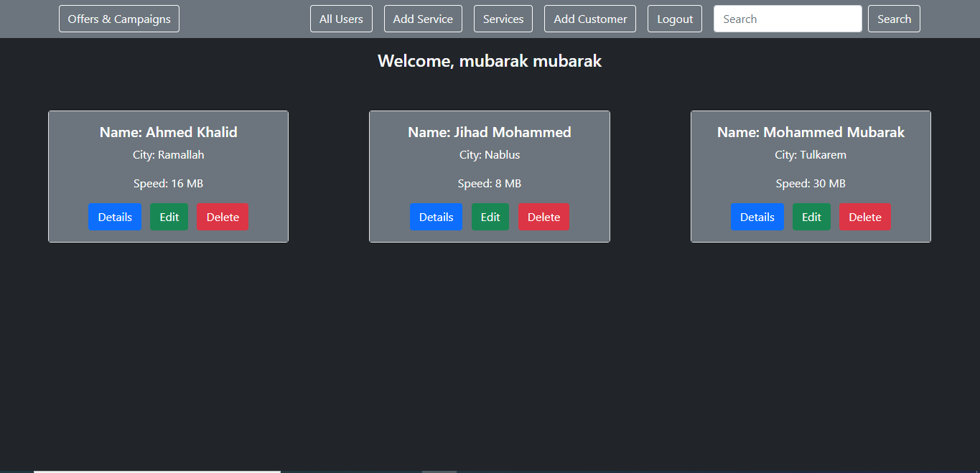980x473 pixels.
Task: Show Details for Jihad Mohammed
Action: 436,217
